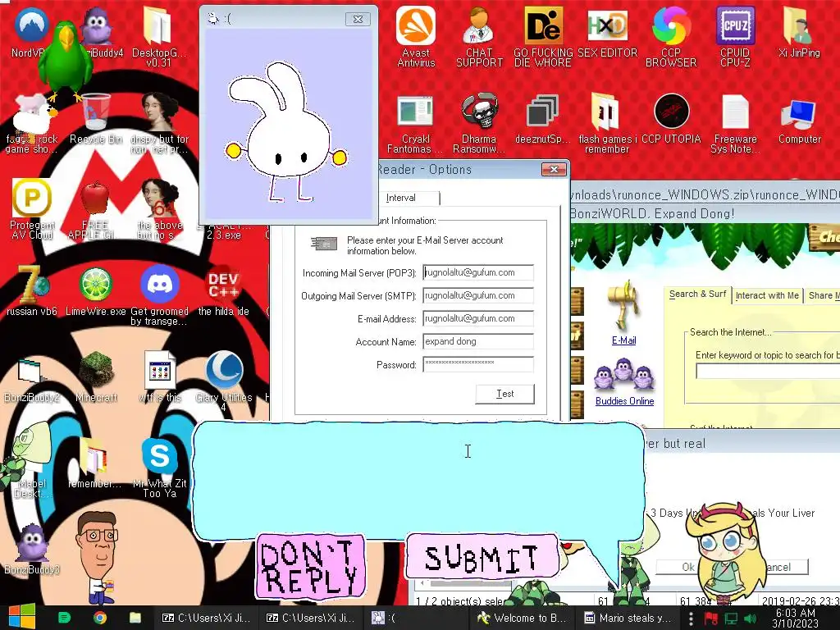Screen dimensions: 840x630
Task: Click the Account Name field
Action: coord(478,341)
